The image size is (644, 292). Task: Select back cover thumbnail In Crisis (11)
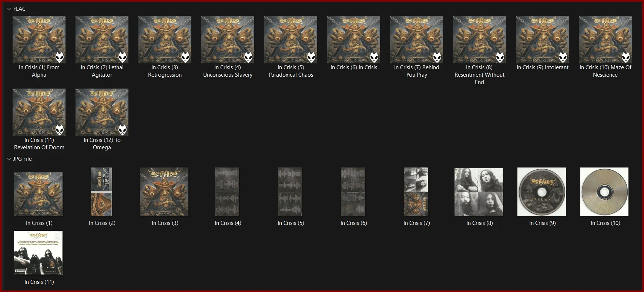pos(38,253)
